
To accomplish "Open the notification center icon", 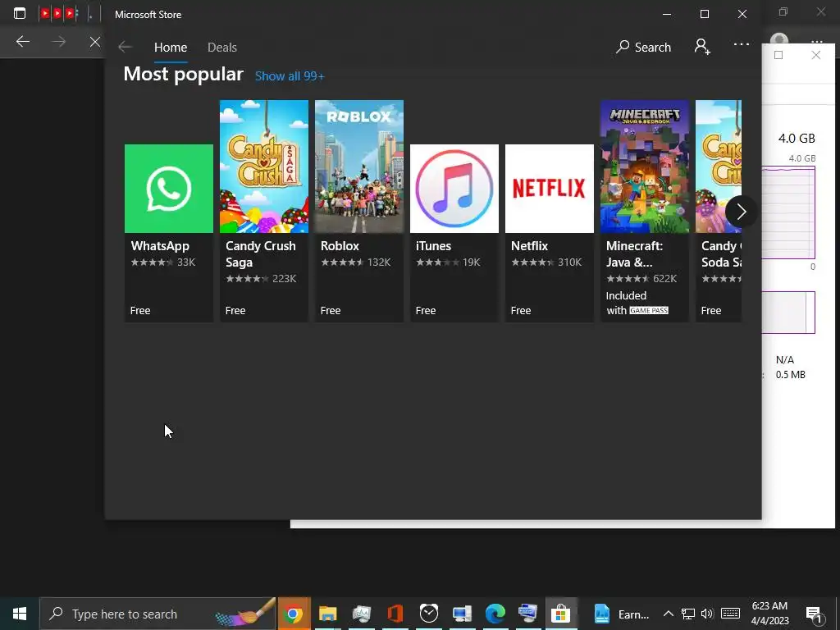I will pyautogui.click(x=815, y=615).
